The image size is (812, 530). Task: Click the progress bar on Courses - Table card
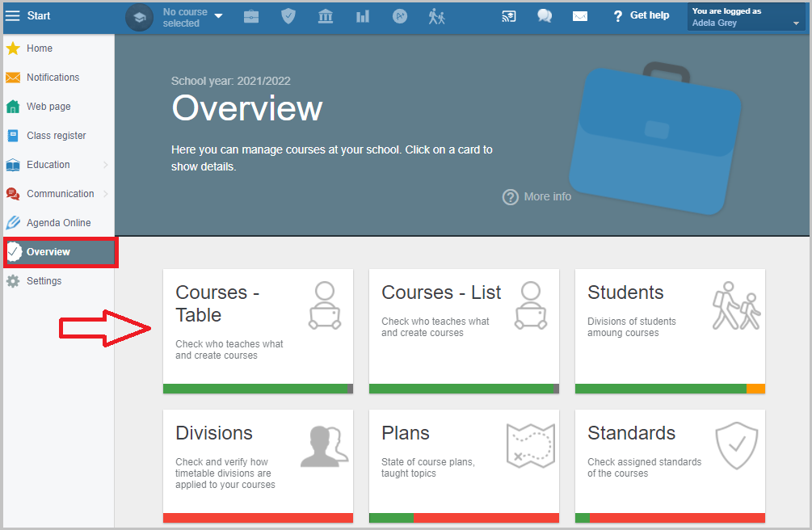[x=258, y=389]
